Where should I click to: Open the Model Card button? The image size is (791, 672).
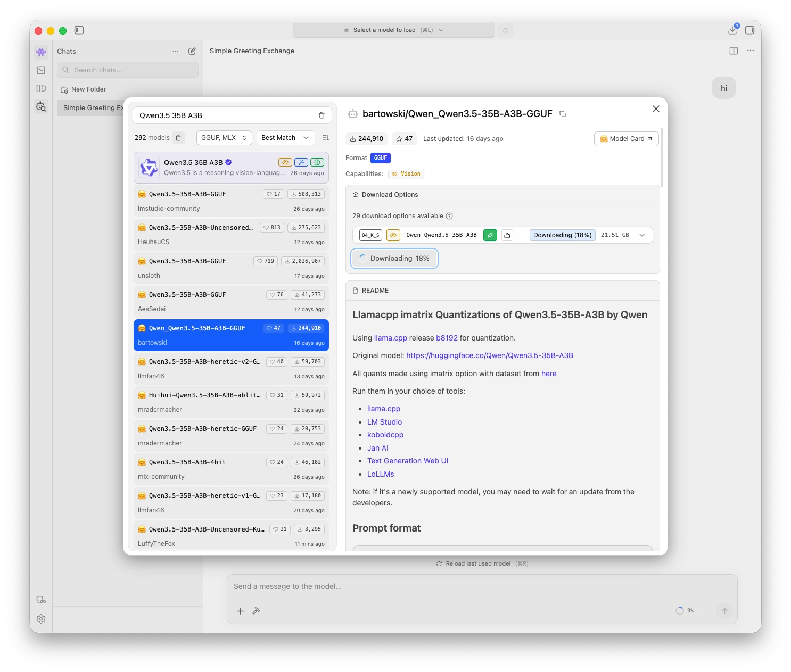pyautogui.click(x=626, y=139)
